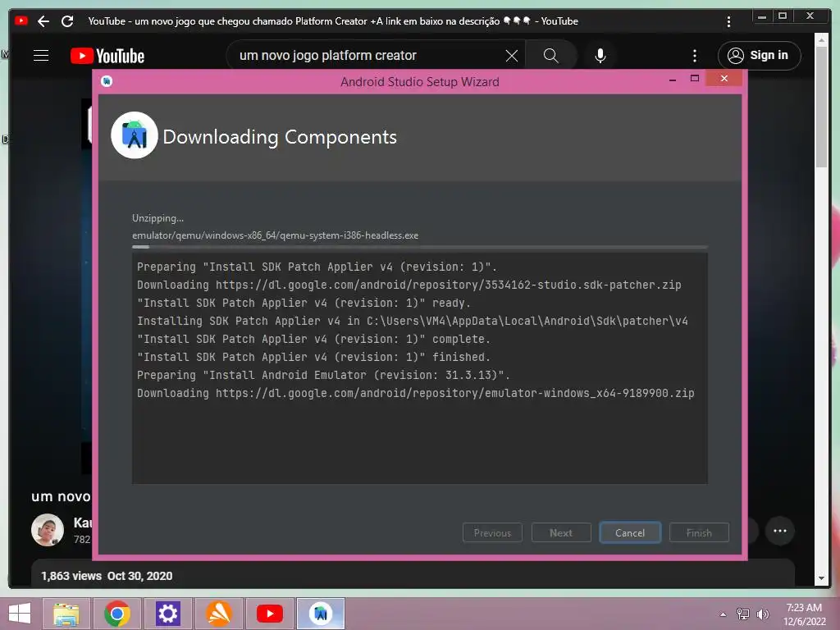Click the disabled Finish button
840x630 pixels.
[x=699, y=533]
